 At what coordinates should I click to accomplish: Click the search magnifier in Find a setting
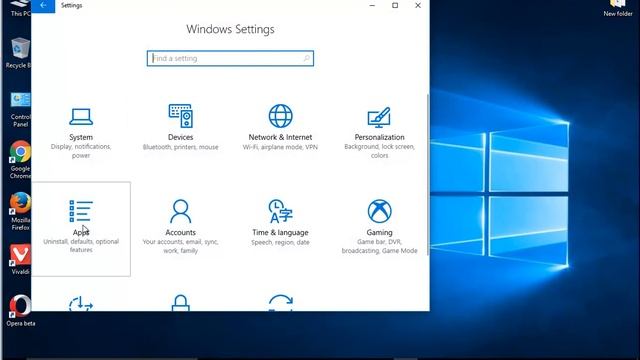pos(306,58)
